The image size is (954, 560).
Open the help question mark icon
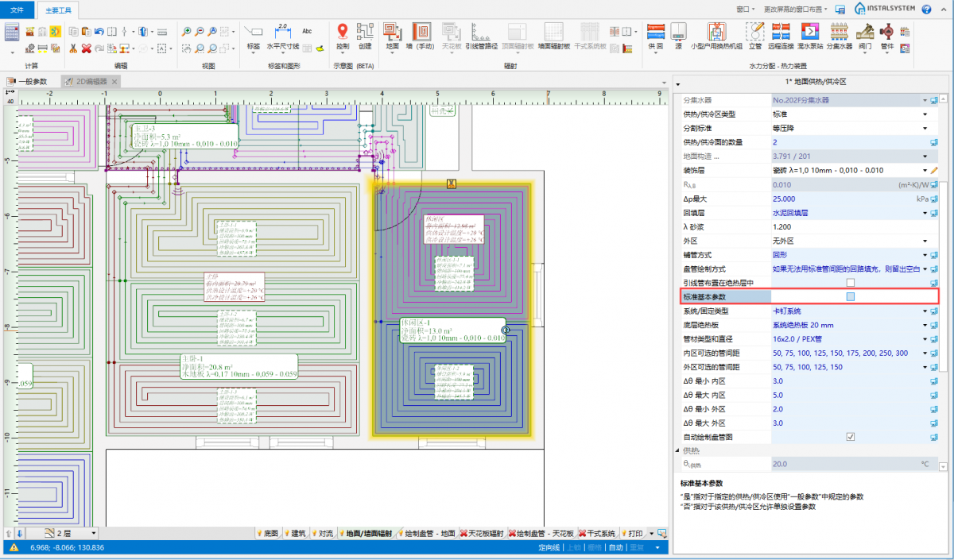pyautogui.click(x=926, y=10)
